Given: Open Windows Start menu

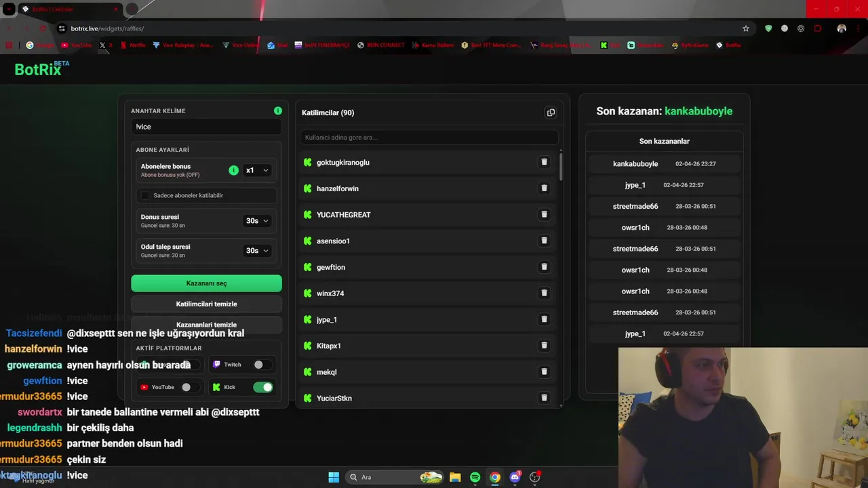Looking at the screenshot, I should [334, 477].
